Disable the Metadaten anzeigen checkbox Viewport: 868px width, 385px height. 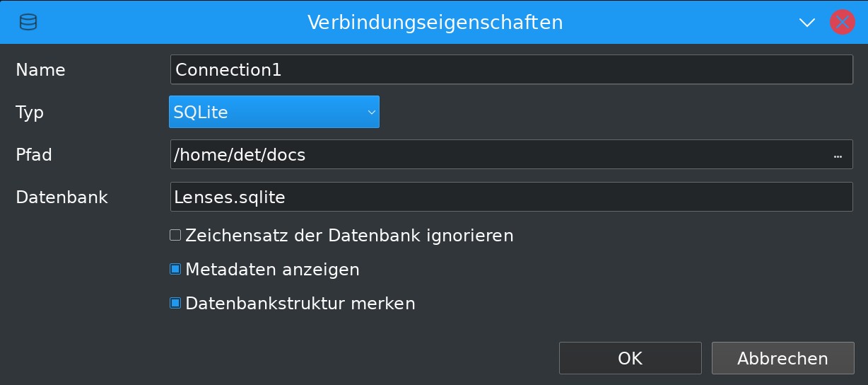pos(175,270)
